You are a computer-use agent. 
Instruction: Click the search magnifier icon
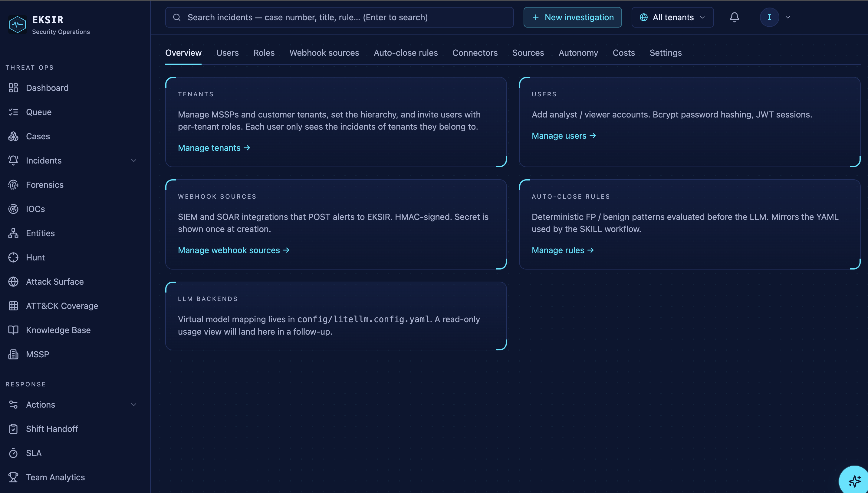pos(177,17)
